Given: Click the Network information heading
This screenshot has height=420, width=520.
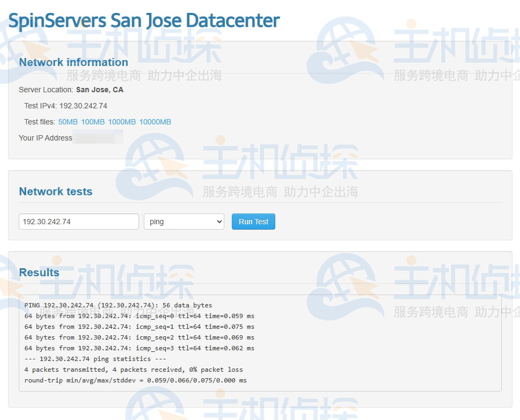Looking at the screenshot, I should tap(74, 62).
